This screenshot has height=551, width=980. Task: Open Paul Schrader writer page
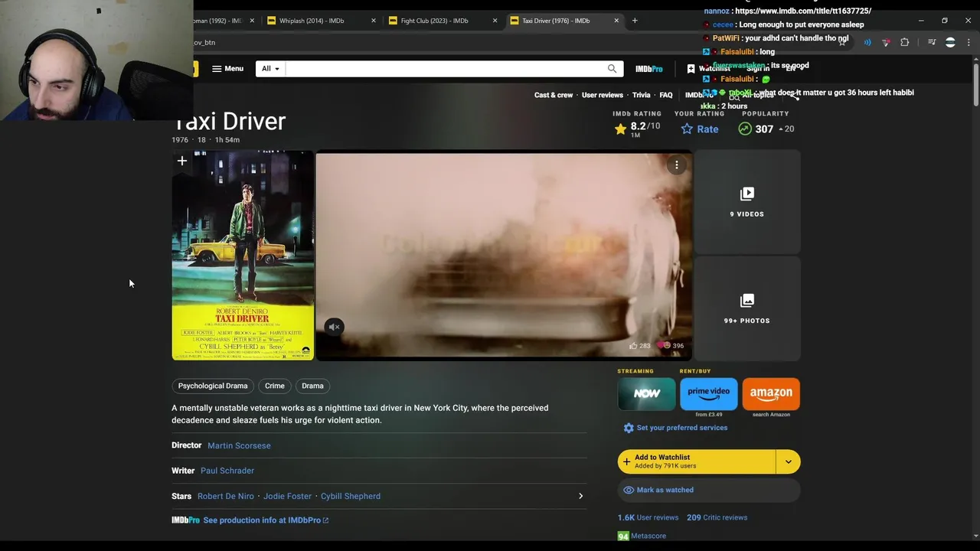coord(227,471)
